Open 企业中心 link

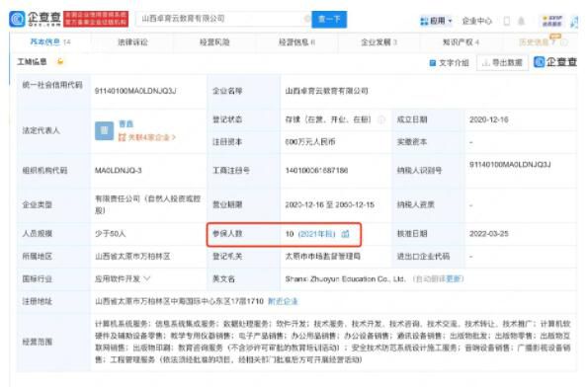tap(476, 21)
